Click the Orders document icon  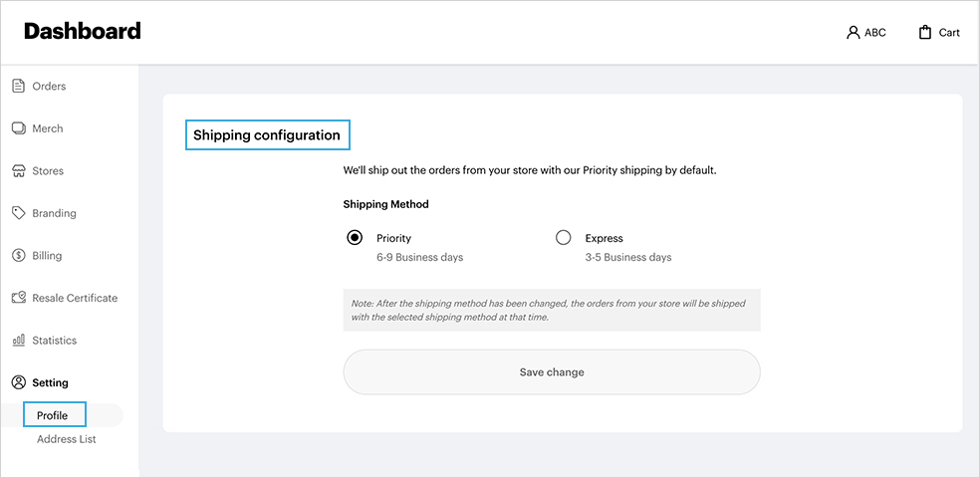click(18, 87)
